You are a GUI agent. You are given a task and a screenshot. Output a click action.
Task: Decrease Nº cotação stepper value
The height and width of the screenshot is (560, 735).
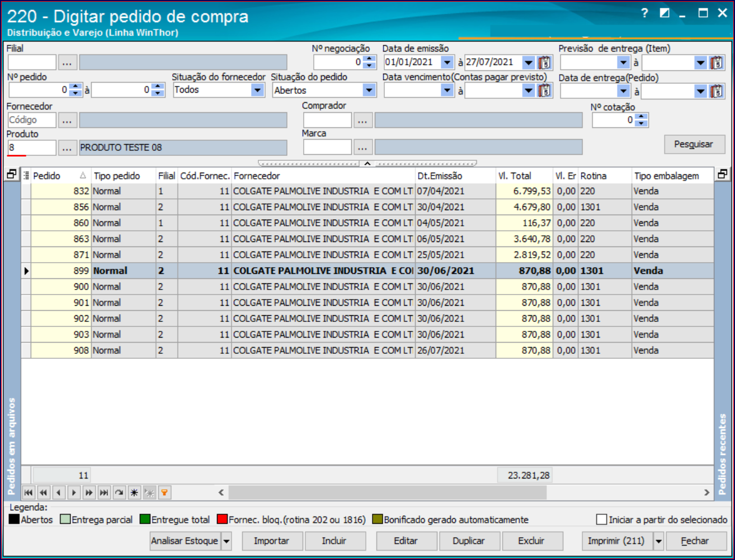(x=642, y=123)
